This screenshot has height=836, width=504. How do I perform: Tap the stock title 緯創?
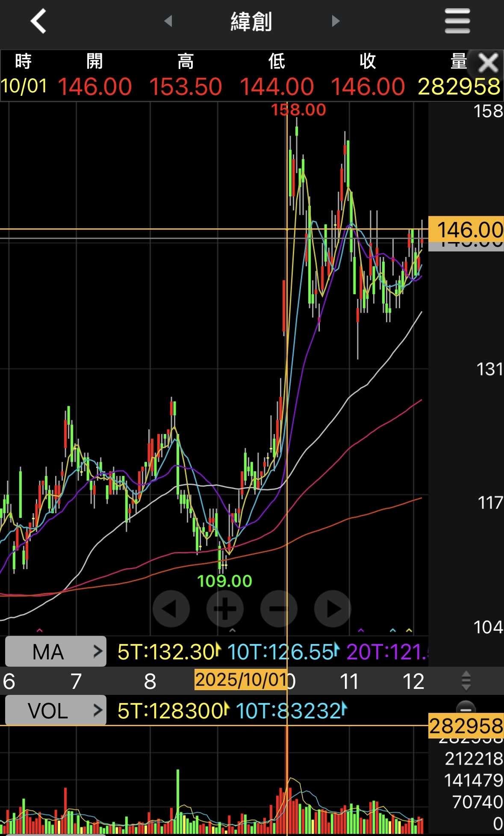point(251,21)
